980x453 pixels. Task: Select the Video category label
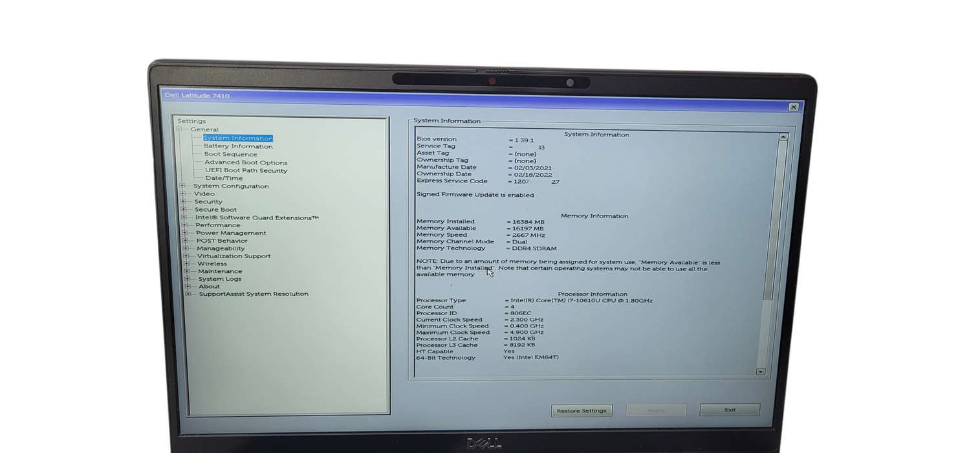[x=204, y=194]
